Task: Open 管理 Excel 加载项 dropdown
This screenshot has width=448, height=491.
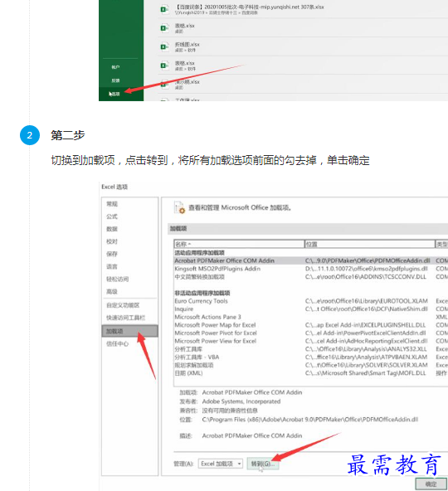Action: (x=221, y=464)
